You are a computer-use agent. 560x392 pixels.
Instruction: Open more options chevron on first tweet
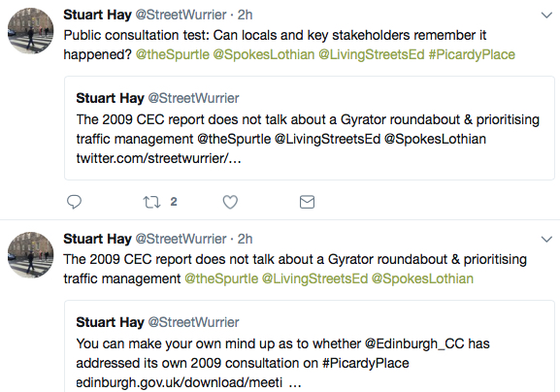[546, 16]
